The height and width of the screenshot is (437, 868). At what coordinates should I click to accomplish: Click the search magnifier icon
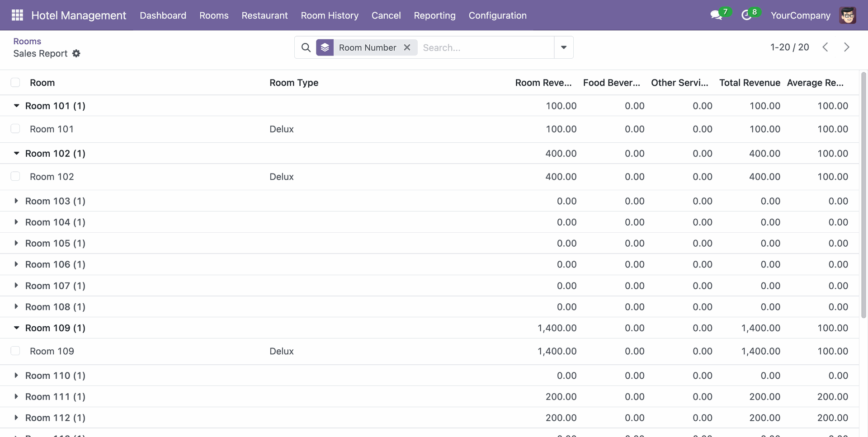306,47
